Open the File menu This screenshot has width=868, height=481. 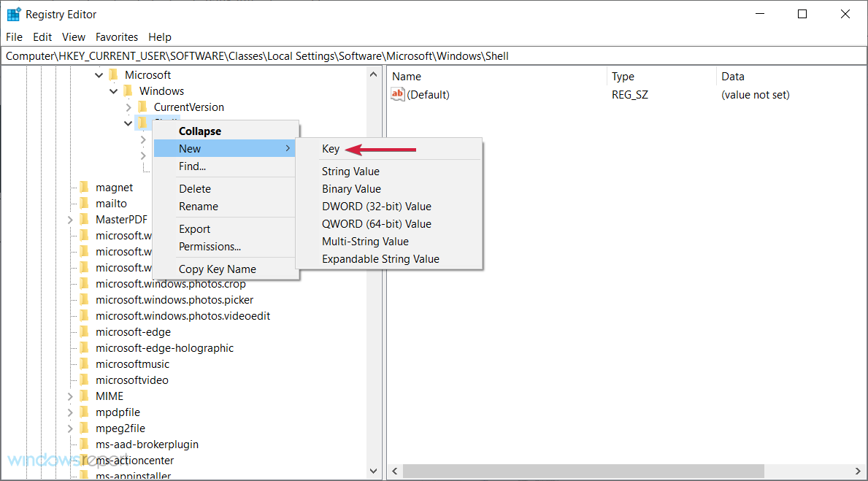point(15,37)
